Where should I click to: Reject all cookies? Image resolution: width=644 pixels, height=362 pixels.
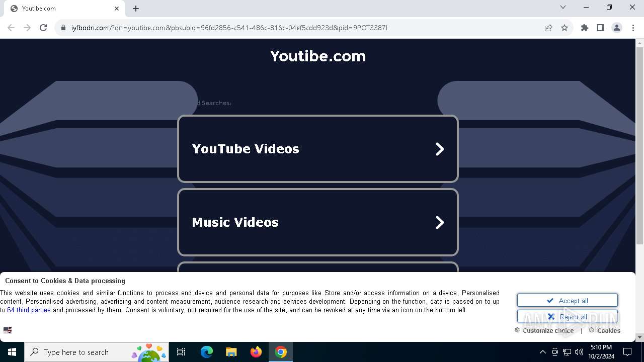click(568, 317)
